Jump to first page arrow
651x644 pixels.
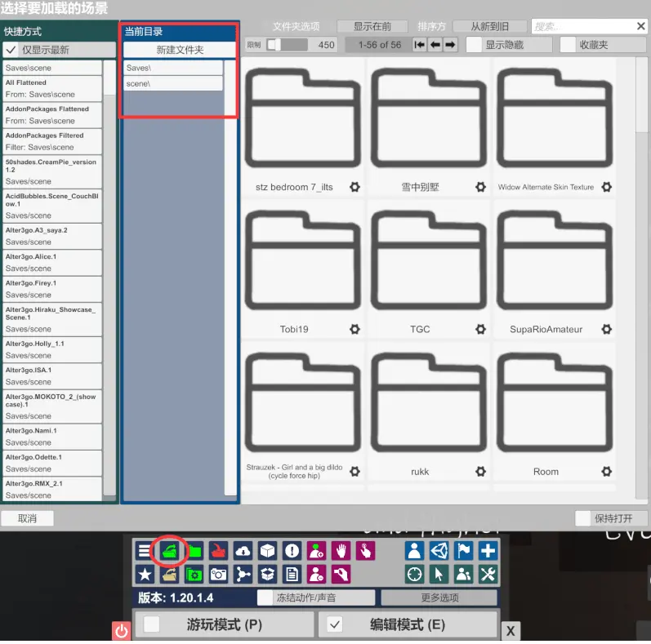click(419, 45)
